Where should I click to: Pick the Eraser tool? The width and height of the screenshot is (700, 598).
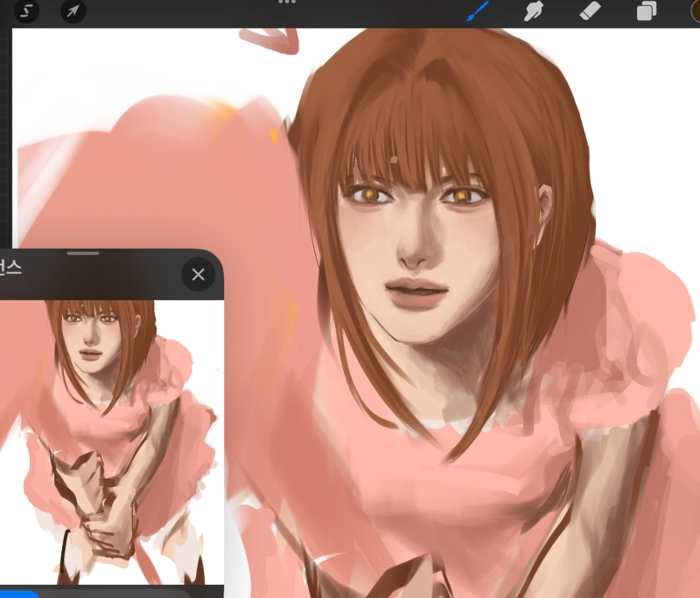[591, 11]
